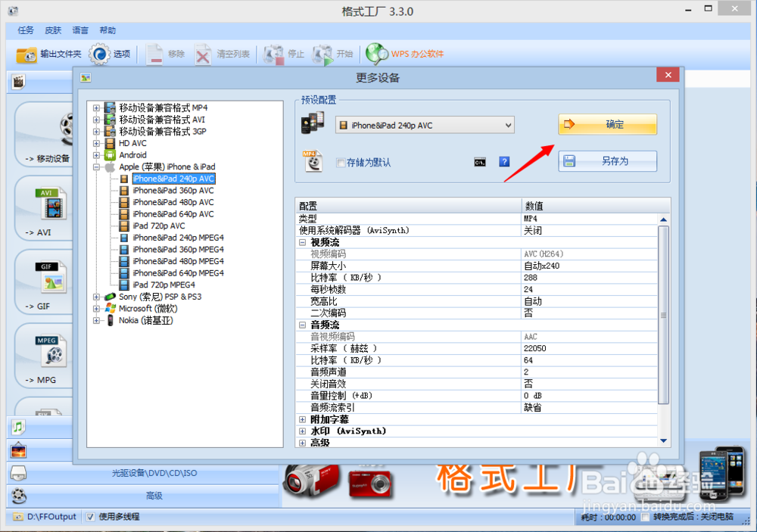Click the 清空列表 clear list icon
The image size is (757, 532).
click(x=203, y=54)
